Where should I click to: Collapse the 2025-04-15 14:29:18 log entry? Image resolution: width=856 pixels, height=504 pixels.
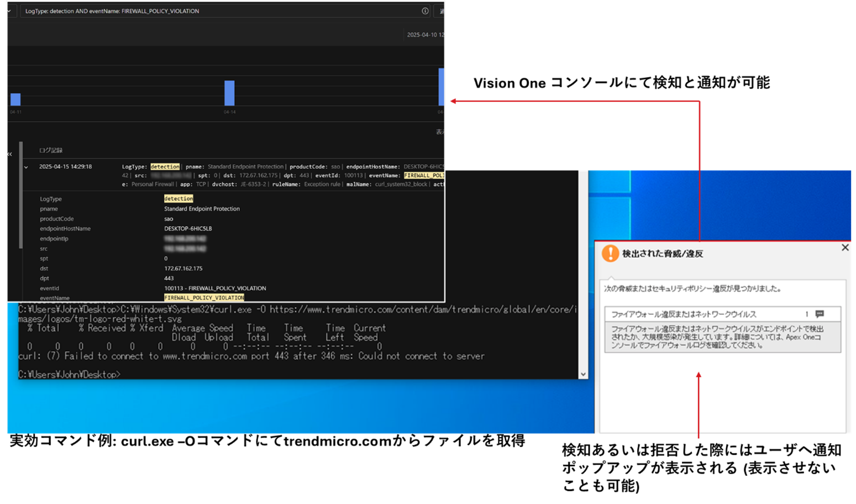pyautogui.click(x=26, y=167)
